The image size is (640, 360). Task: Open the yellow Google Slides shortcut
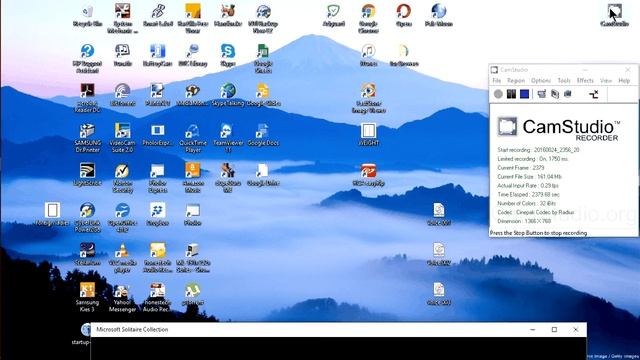[263, 95]
